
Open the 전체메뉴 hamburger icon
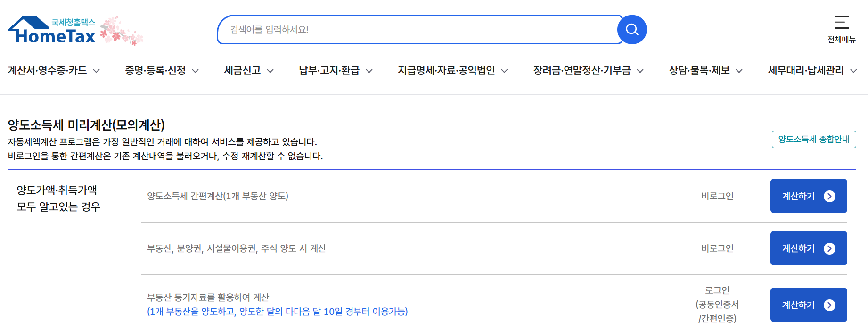coord(841,22)
